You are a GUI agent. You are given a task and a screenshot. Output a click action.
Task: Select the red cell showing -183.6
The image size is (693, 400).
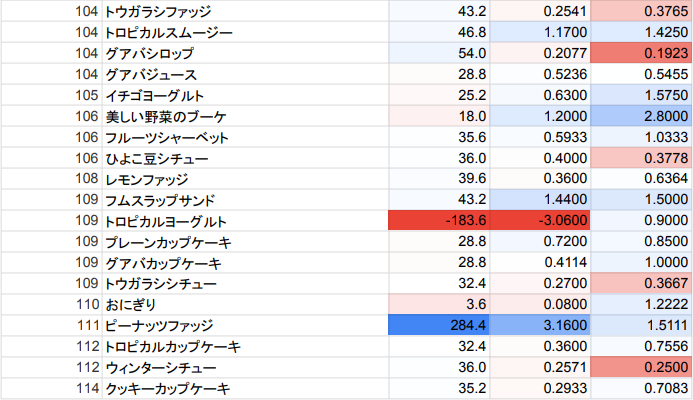pos(438,221)
